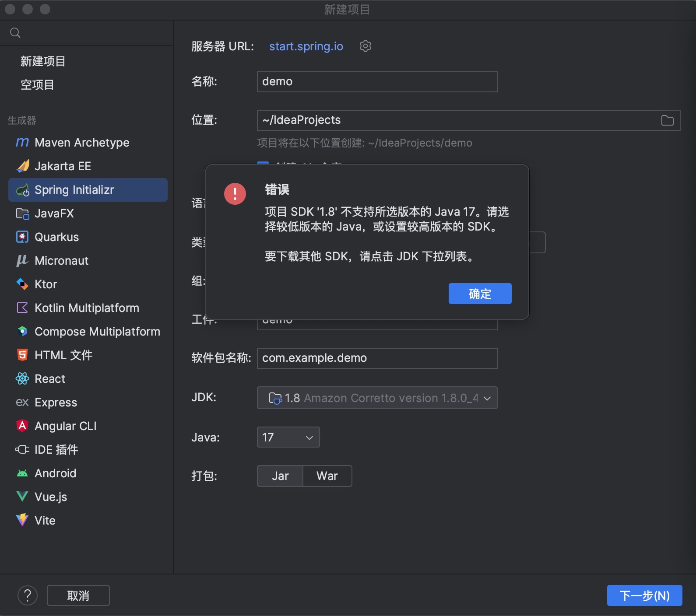Select the Express generator label
696x616 pixels.
[x=56, y=402]
